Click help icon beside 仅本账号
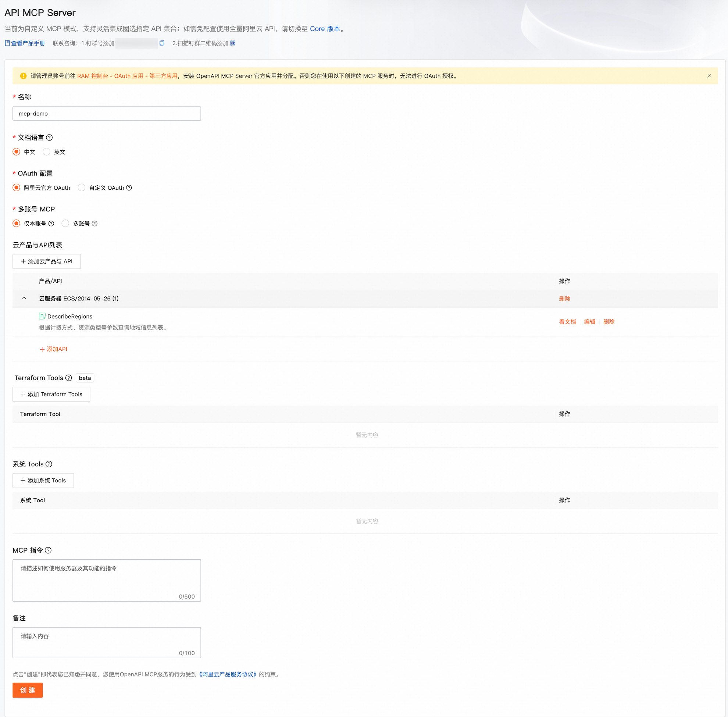The height and width of the screenshot is (717, 728). (x=51, y=223)
